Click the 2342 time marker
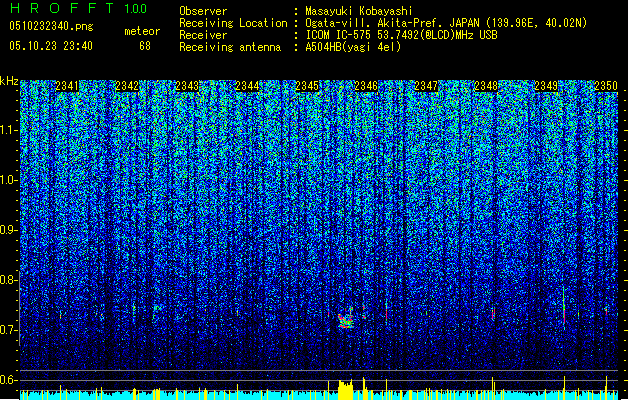The height and width of the screenshot is (400, 629). pos(127,86)
